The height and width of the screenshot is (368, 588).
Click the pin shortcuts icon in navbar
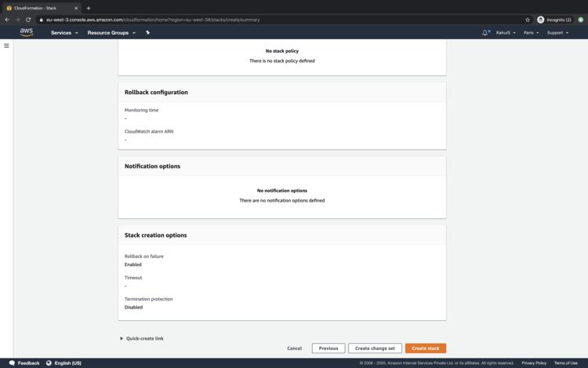147,33
